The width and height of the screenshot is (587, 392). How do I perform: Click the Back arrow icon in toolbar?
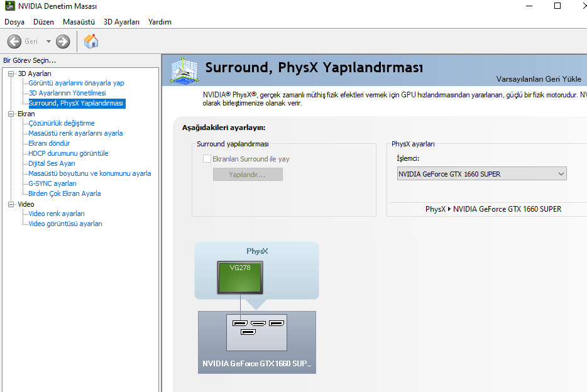coord(14,41)
